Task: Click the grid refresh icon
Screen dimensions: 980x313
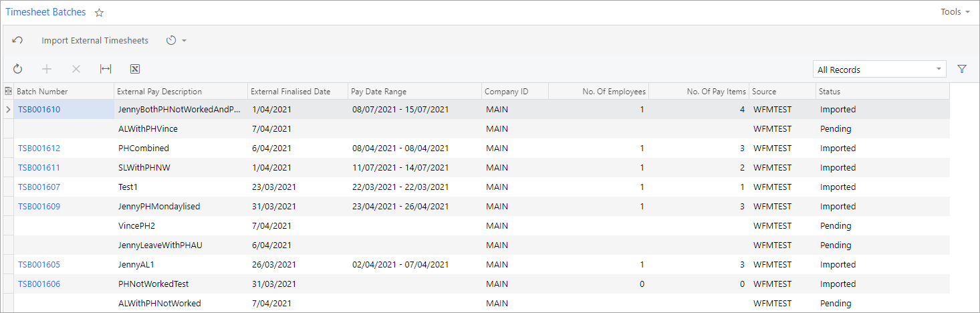Action: pos(17,69)
